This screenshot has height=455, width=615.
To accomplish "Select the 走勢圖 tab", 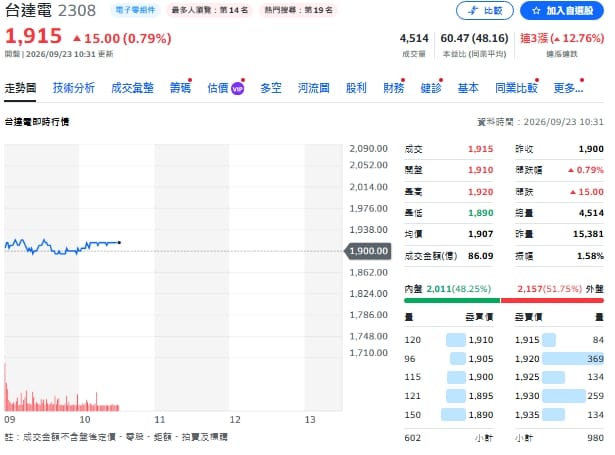I will tap(20, 88).
